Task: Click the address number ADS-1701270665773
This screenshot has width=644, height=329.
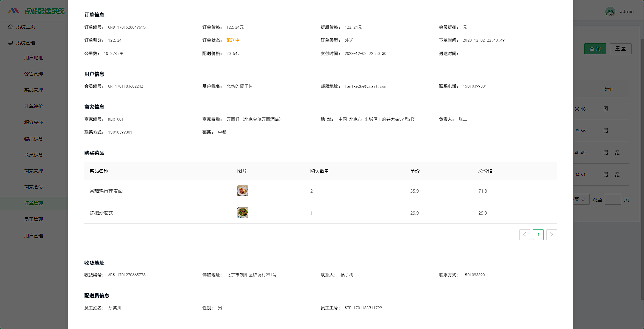Action: pos(127,275)
